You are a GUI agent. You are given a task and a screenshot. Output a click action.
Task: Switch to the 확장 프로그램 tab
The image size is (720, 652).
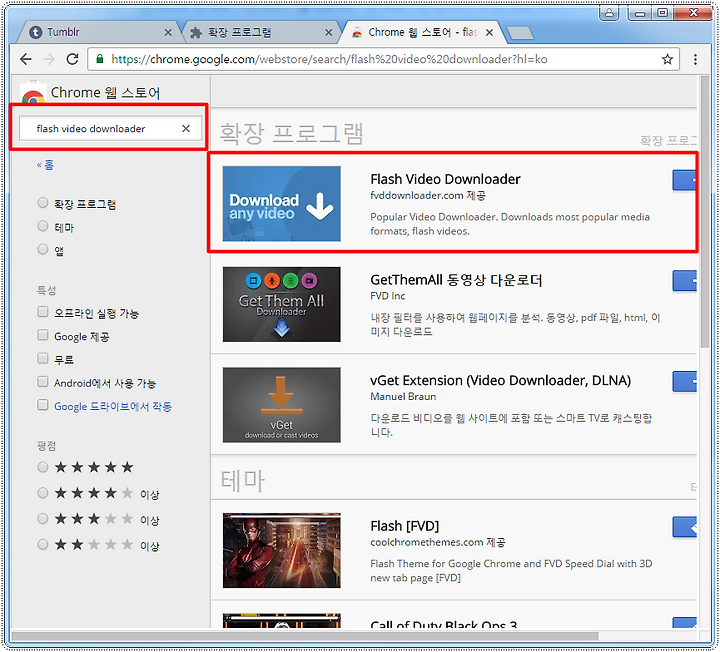coord(261,32)
